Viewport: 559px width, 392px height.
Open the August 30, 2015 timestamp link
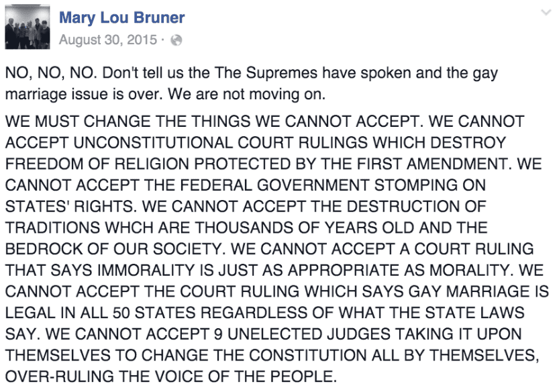[x=108, y=40]
